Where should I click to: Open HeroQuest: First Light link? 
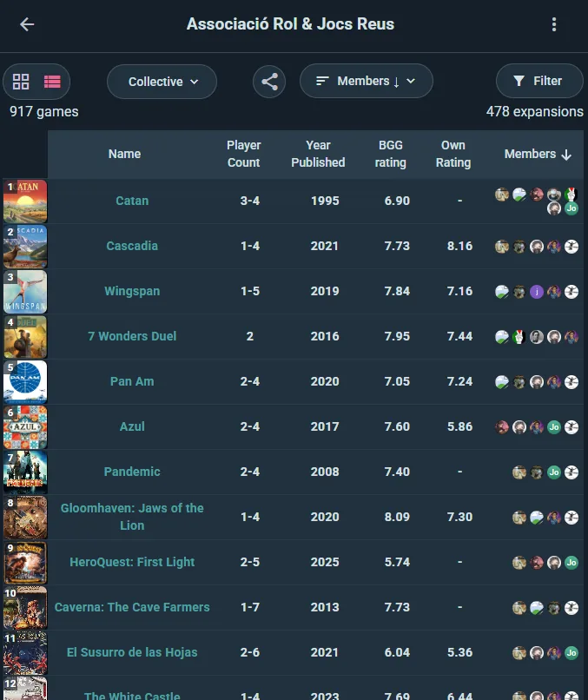point(132,562)
